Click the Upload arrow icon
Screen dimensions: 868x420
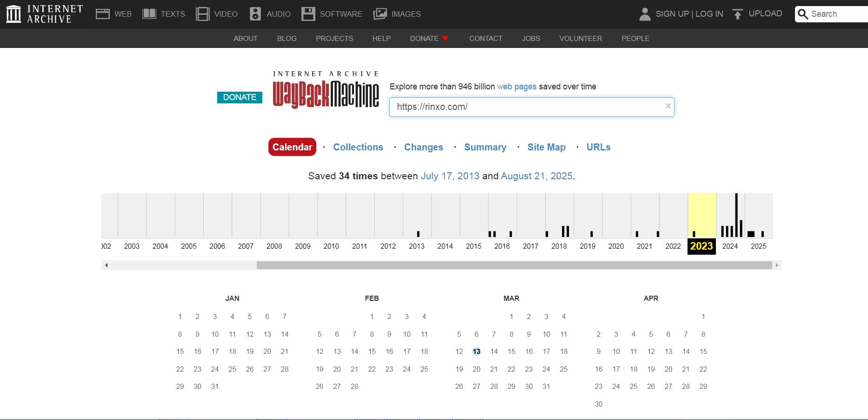[737, 14]
